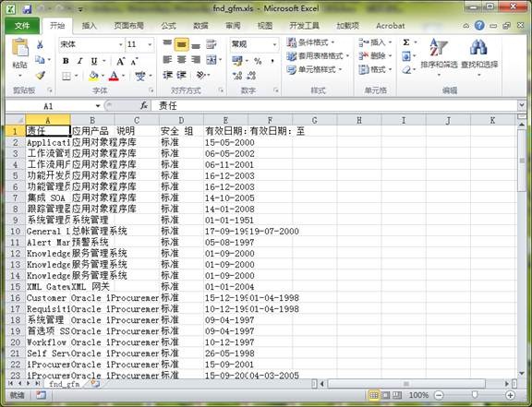Increase font size with large A icon
The width and height of the screenshot is (532, 407).
[120, 62]
